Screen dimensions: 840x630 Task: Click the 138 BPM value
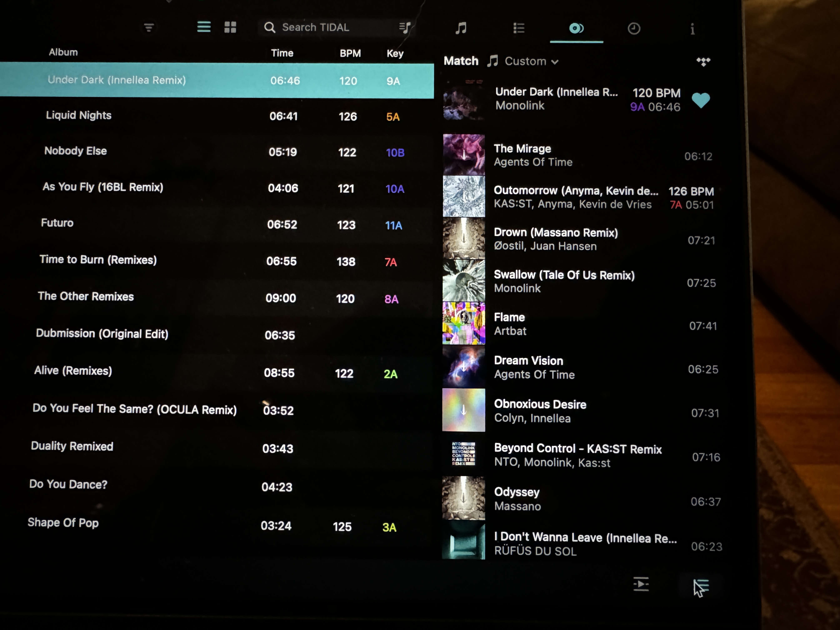coord(346,262)
